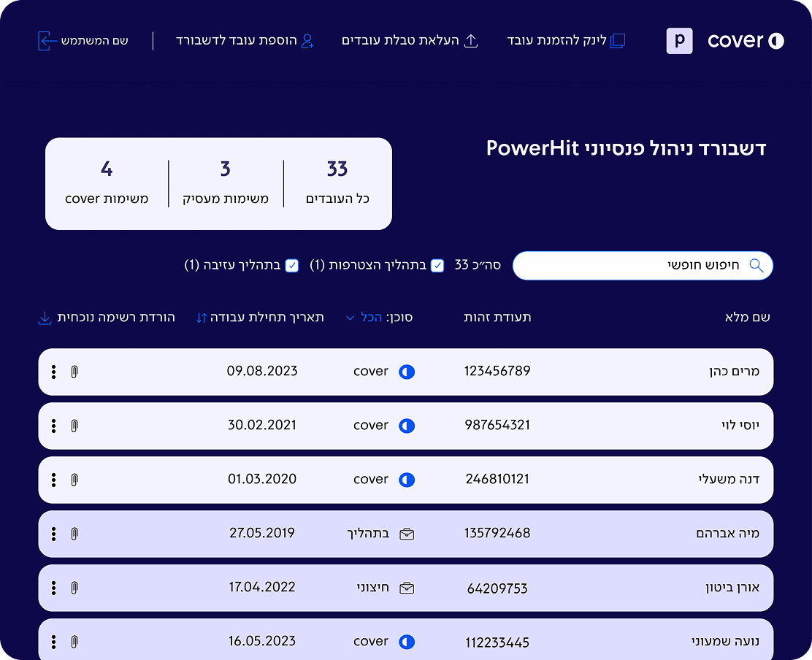Screen dimensions: 812x660
Task: Click the name מיה אברהם
Action: [x=727, y=533]
